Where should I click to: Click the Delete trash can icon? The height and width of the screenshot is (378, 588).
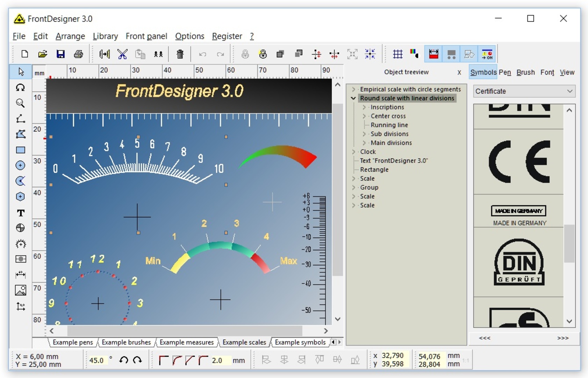[180, 54]
